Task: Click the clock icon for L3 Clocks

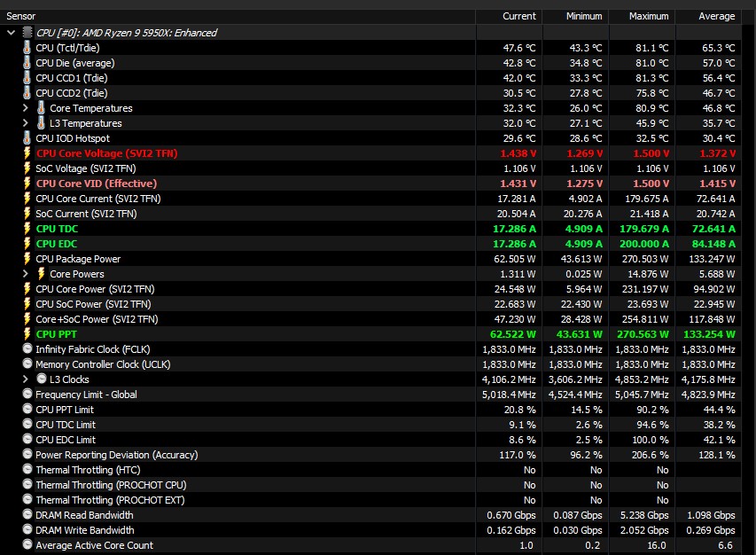Action: tap(42, 379)
